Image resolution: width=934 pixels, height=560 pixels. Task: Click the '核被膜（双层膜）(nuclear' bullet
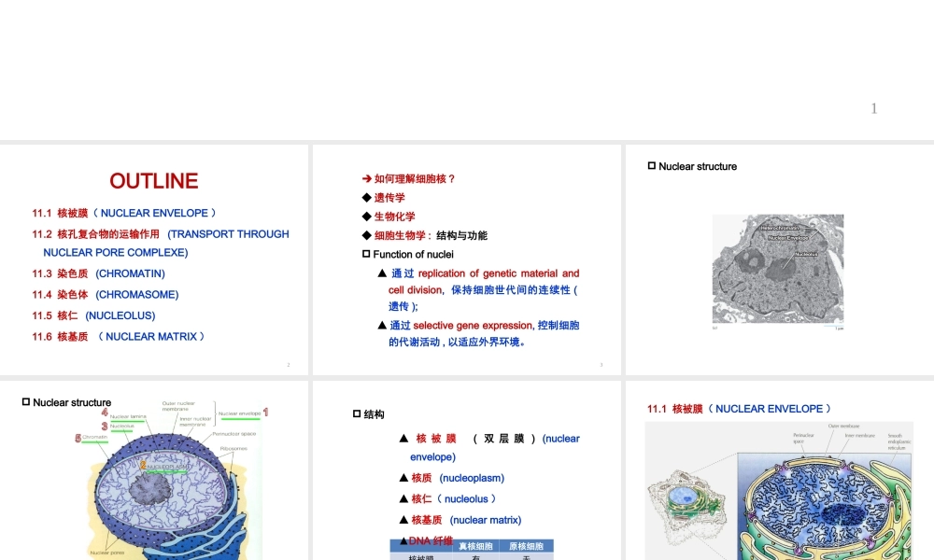pos(489,439)
